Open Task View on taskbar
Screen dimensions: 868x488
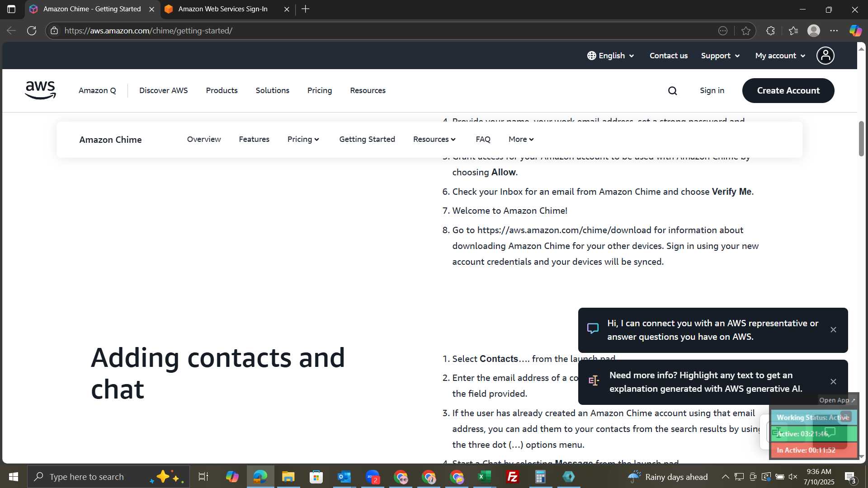pyautogui.click(x=203, y=477)
